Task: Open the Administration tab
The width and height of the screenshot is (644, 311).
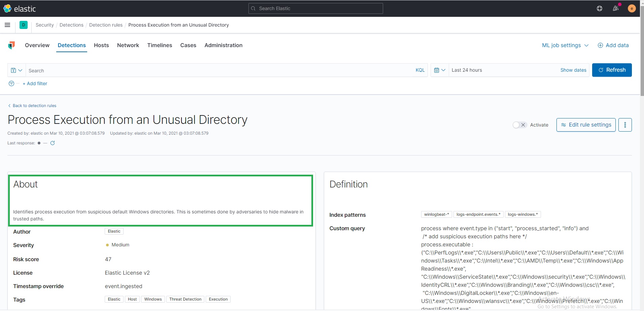Action: 223,45
